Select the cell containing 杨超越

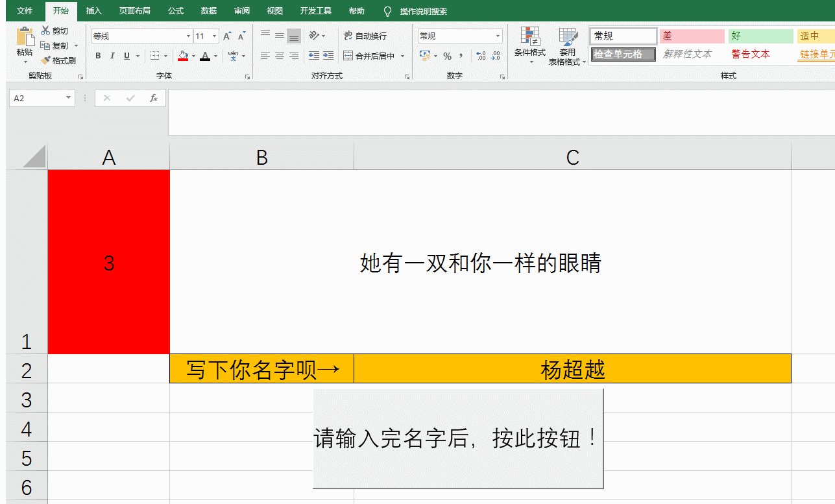coord(572,369)
